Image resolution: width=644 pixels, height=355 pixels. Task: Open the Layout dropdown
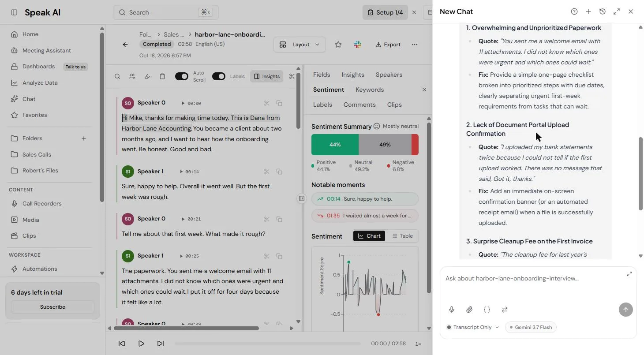[300, 45]
